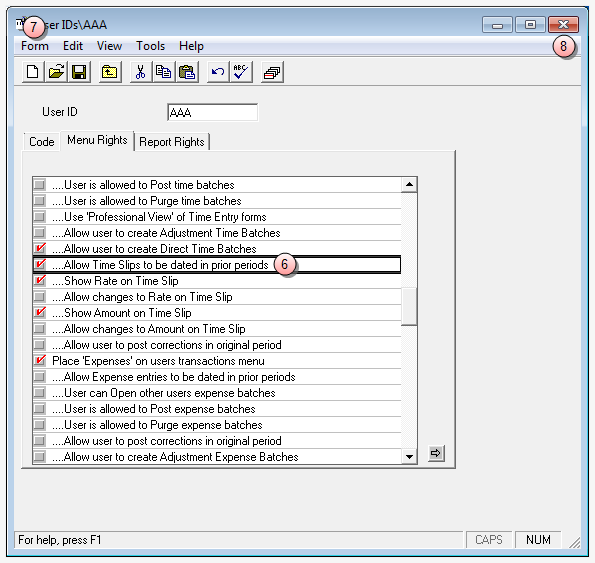Check 'Allow user to create Adjustment Time Batches'

pos(39,233)
